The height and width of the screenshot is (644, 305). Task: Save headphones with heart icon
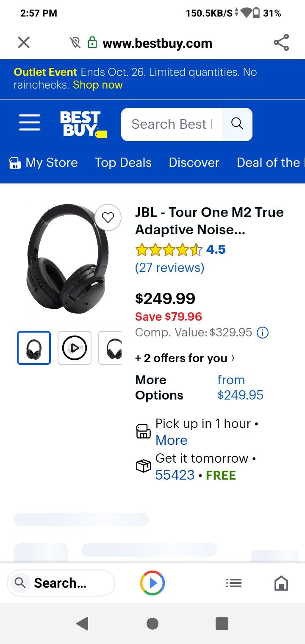(108, 218)
